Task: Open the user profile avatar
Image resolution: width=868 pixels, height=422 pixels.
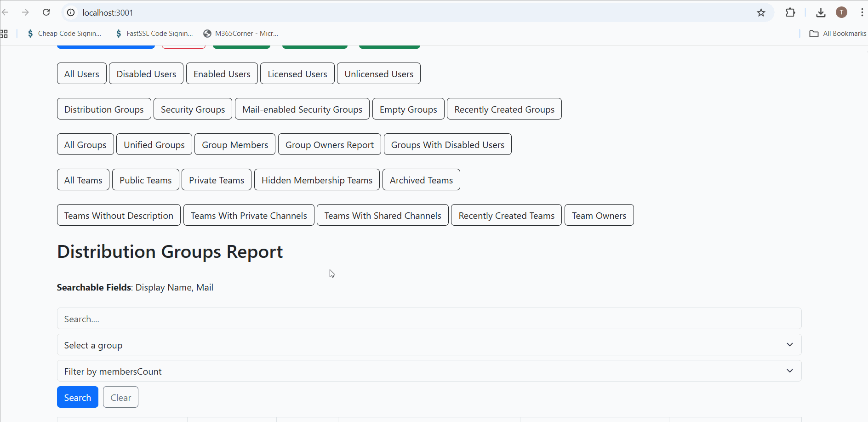Action: pos(841,12)
